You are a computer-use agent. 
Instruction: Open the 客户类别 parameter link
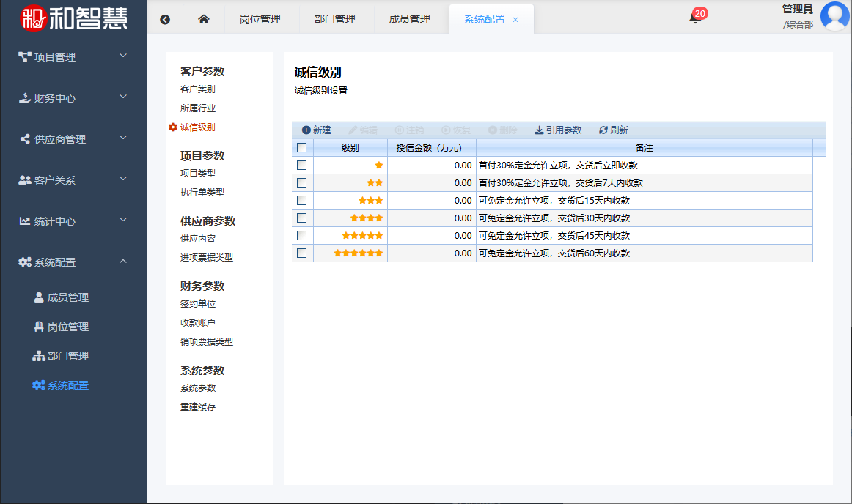[x=198, y=89]
